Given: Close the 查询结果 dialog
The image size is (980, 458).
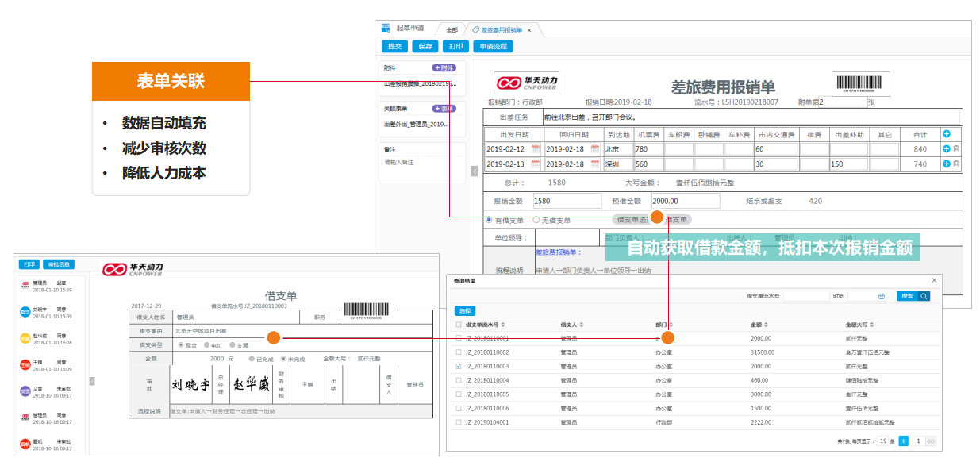Looking at the screenshot, I should [934, 280].
